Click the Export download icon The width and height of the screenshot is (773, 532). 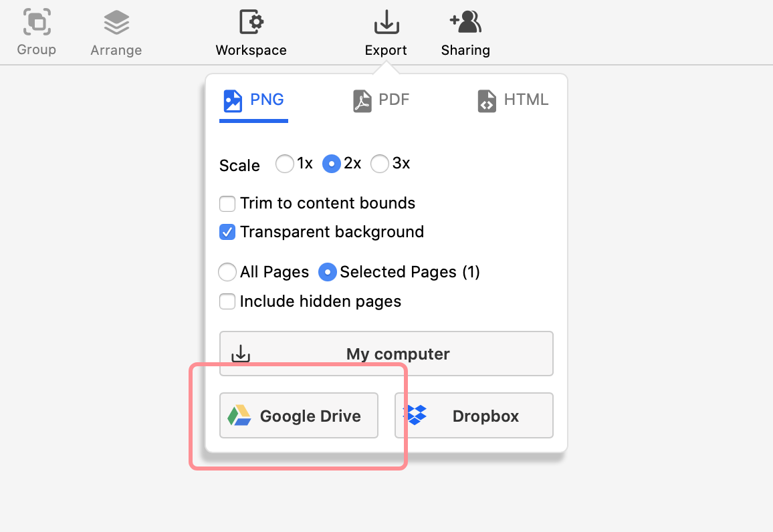pos(386,21)
